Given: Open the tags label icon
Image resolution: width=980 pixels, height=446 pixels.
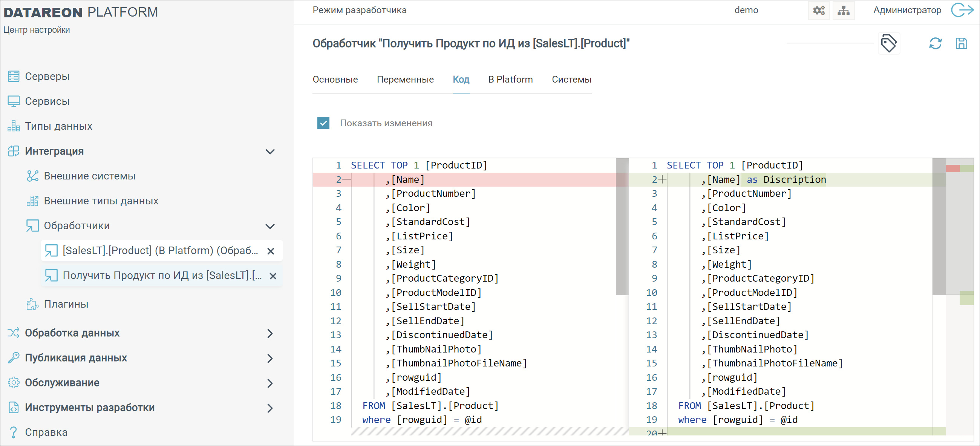Looking at the screenshot, I should pos(888,43).
